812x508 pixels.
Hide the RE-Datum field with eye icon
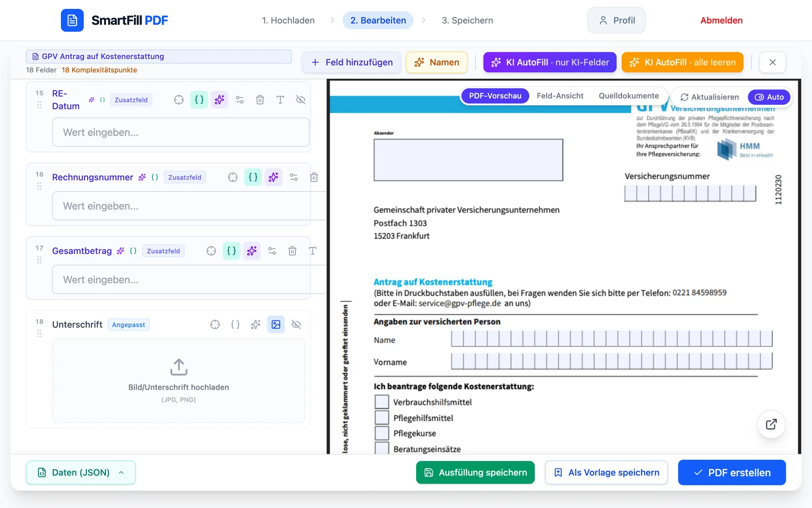coord(300,100)
